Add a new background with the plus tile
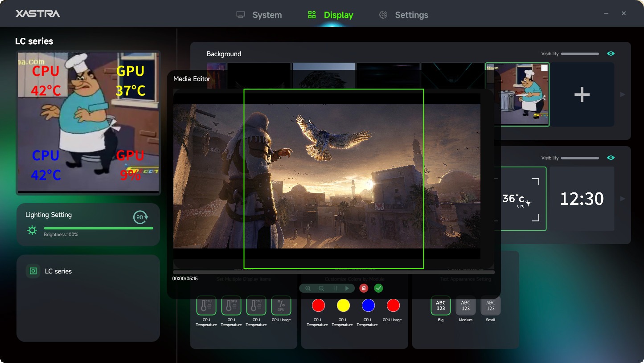 pos(582,94)
